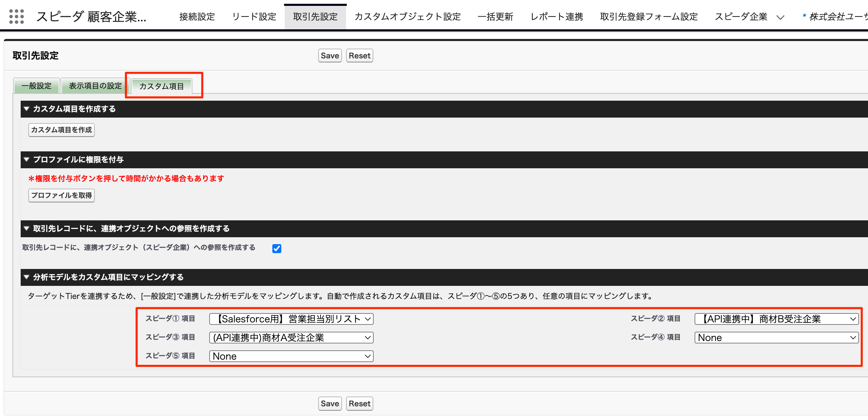Switch to the 一般設定 tab
This screenshot has height=420, width=868.
(36, 86)
